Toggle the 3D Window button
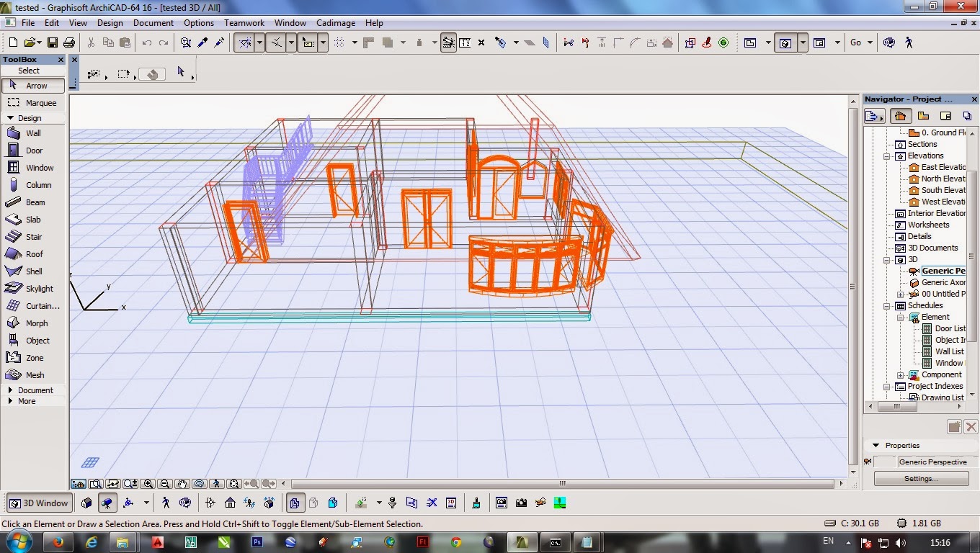 coord(39,503)
